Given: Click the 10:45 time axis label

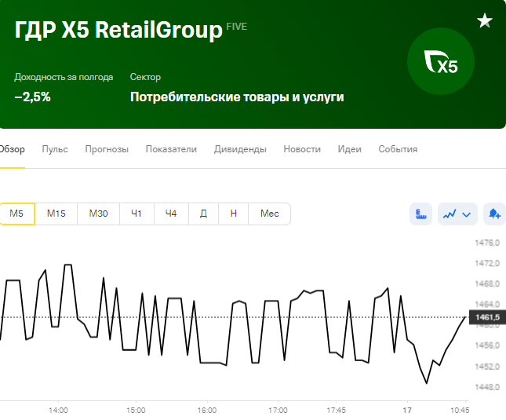Looking at the screenshot, I should click(x=460, y=411).
